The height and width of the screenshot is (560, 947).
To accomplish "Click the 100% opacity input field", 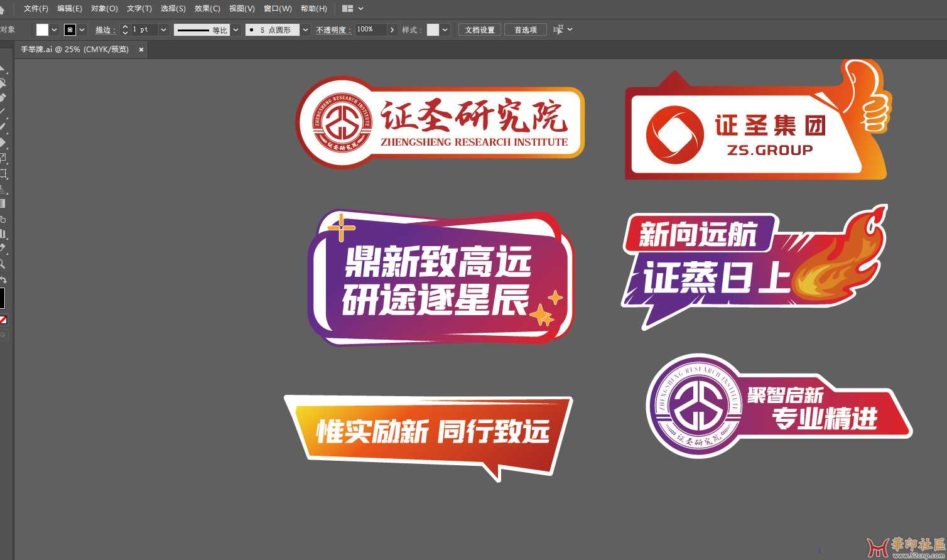I will pyautogui.click(x=371, y=30).
